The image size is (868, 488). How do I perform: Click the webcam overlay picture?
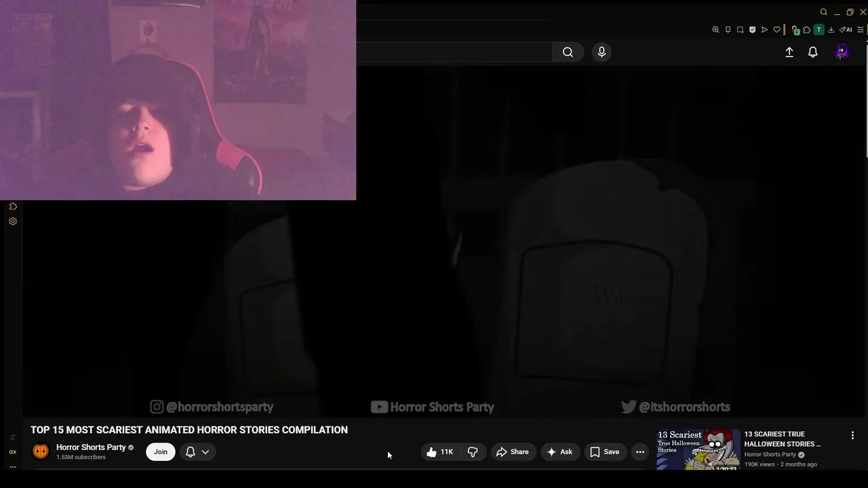click(178, 100)
